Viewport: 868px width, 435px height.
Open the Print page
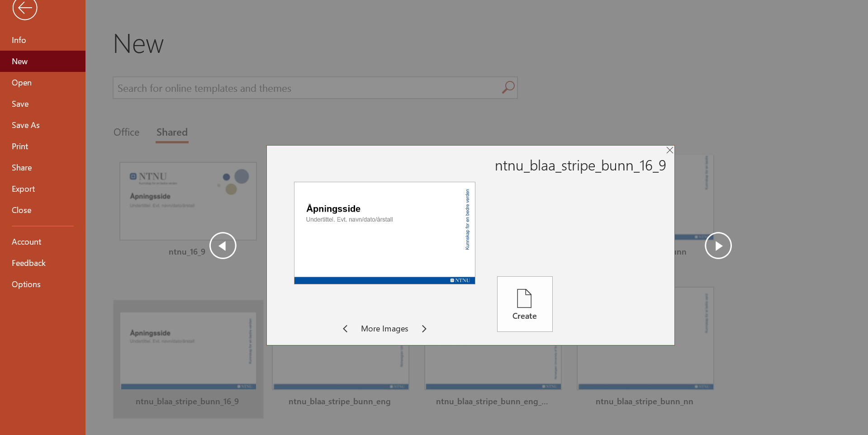[43, 147]
